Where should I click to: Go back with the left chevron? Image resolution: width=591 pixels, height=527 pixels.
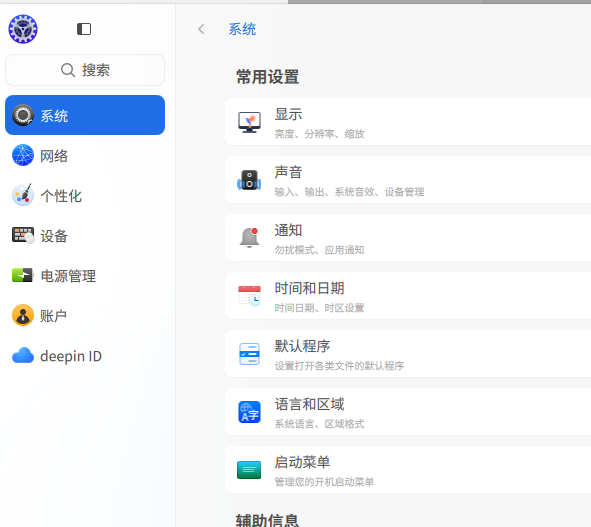[201, 29]
